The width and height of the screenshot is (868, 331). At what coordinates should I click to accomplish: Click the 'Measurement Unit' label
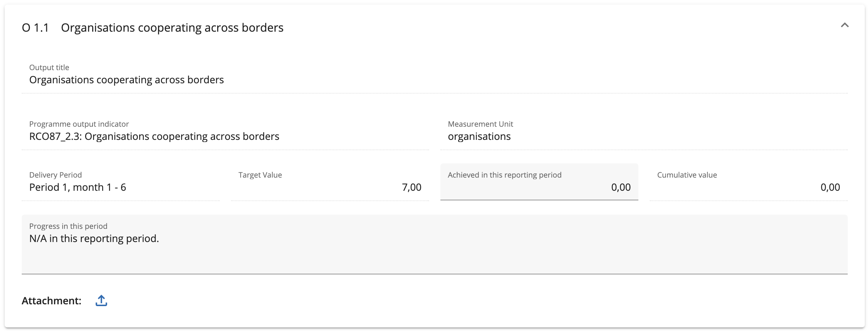(x=480, y=124)
